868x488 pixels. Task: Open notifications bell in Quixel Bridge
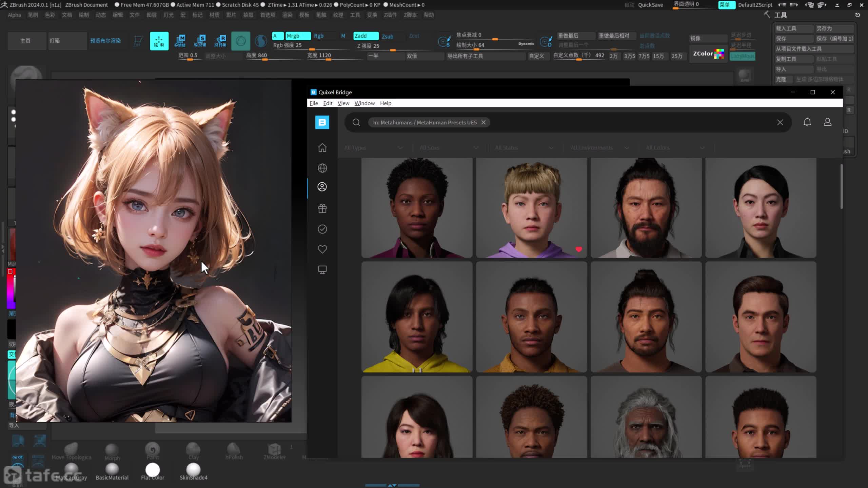tap(807, 122)
